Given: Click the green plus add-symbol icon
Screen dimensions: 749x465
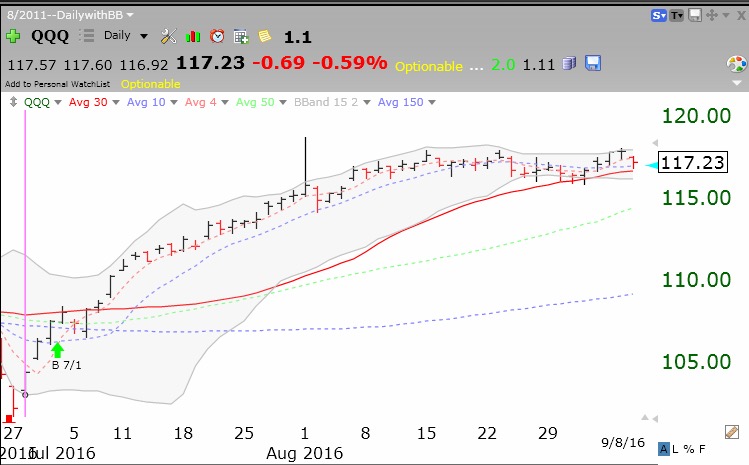Looking at the screenshot, I should pos(13,36).
